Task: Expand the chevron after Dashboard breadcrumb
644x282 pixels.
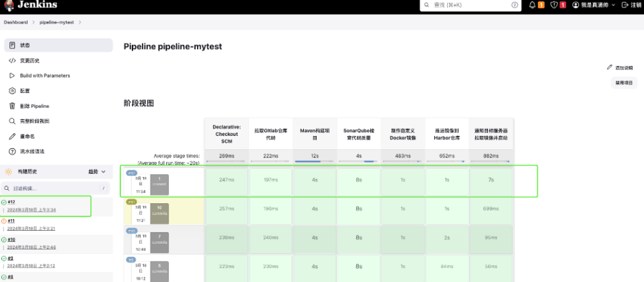Action: point(34,22)
